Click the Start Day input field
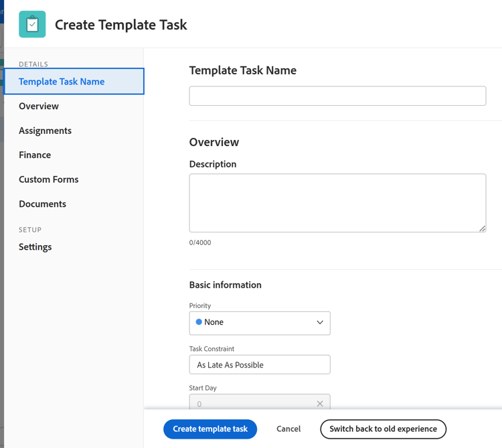Image resolution: width=502 pixels, height=448 pixels. tap(251, 403)
